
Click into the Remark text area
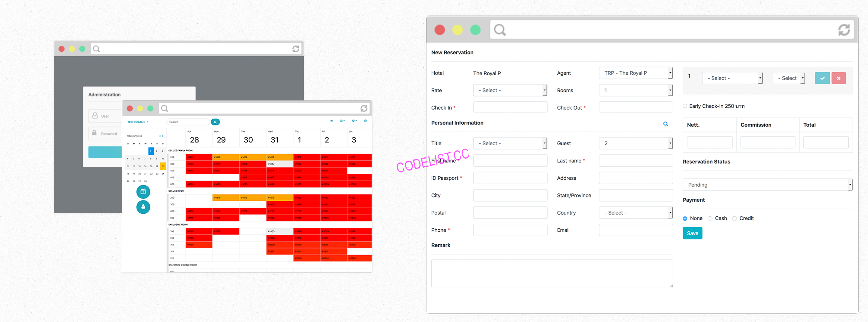(x=552, y=273)
